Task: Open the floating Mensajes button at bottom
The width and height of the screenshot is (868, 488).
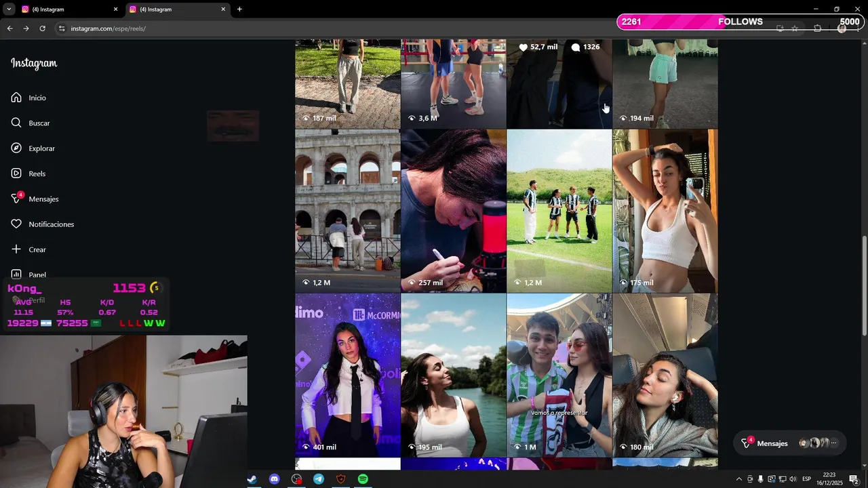Action: [x=789, y=443]
